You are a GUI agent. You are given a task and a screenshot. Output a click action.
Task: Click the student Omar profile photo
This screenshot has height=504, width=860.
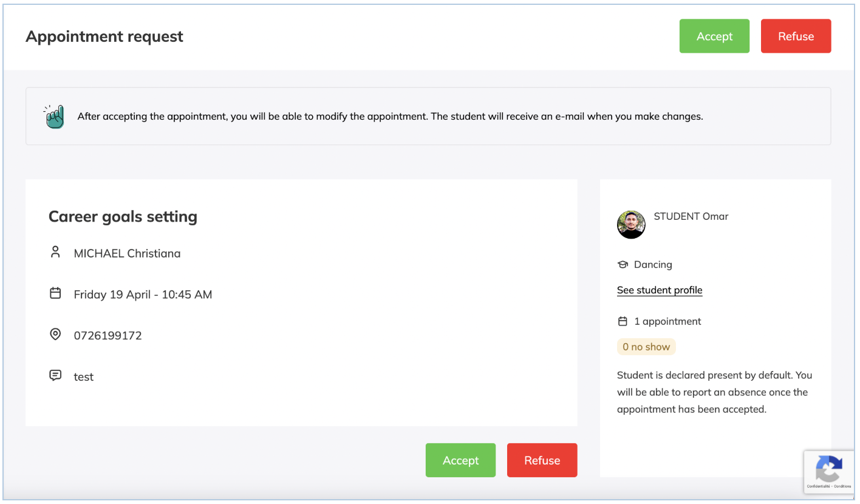click(631, 225)
